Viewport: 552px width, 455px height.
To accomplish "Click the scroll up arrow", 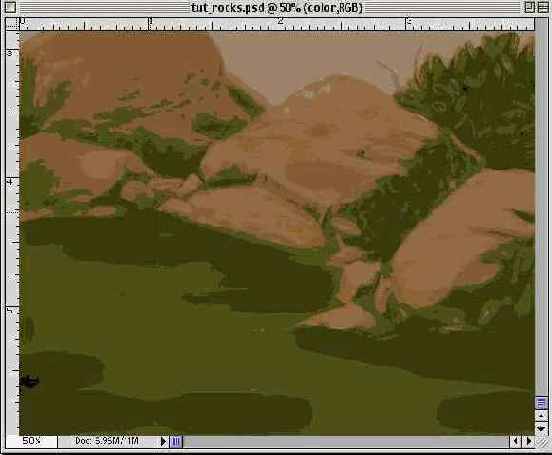I will point(541,416).
